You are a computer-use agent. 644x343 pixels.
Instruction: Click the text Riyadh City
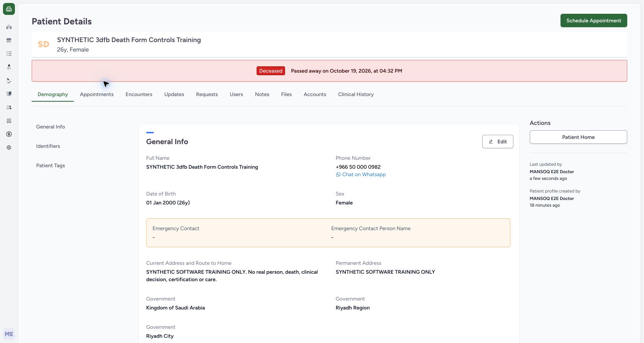click(160, 336)
